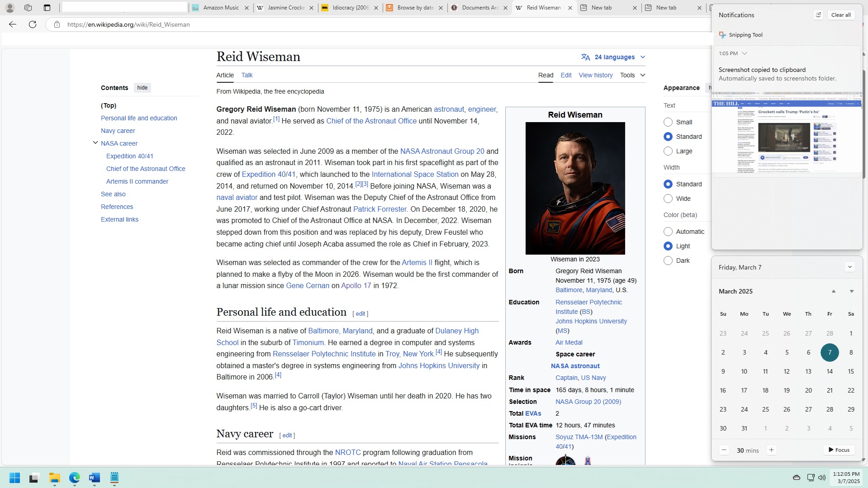
Task: Open the volume speaker tray icon
Action: (x=822, y=478)
